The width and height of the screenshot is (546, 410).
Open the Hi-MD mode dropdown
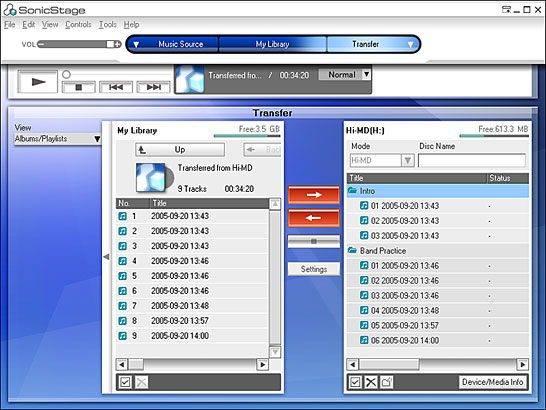click(407, 161)
